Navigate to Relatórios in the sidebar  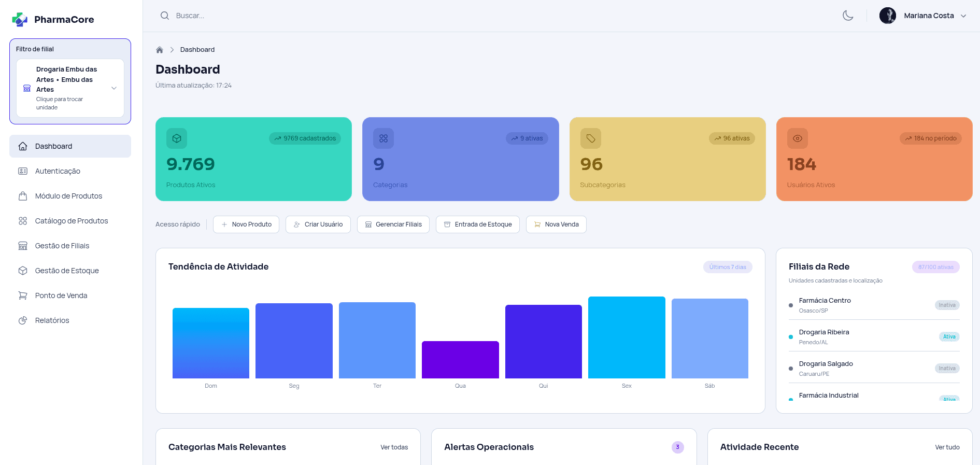tap(52, 320)
